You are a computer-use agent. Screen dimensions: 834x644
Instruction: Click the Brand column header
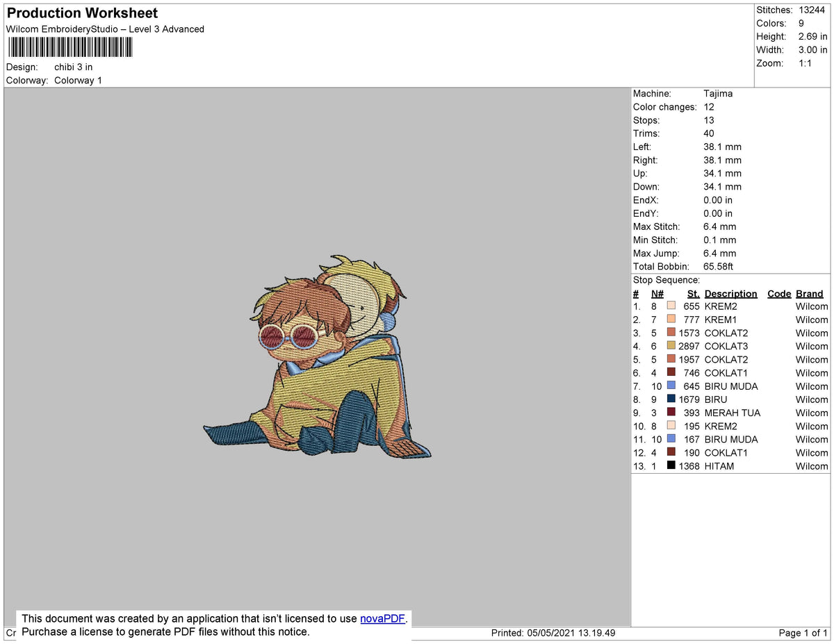(x=809, y=293)
